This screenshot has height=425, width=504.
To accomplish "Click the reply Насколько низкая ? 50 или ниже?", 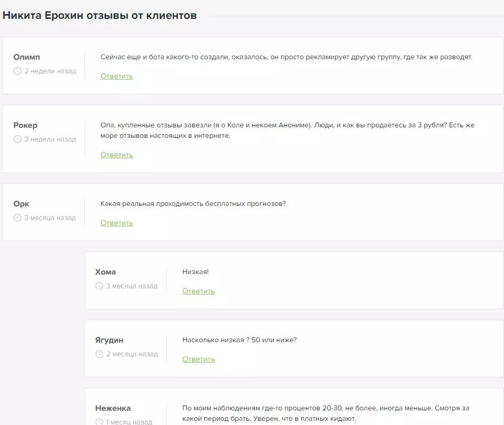I will point(240,340).
